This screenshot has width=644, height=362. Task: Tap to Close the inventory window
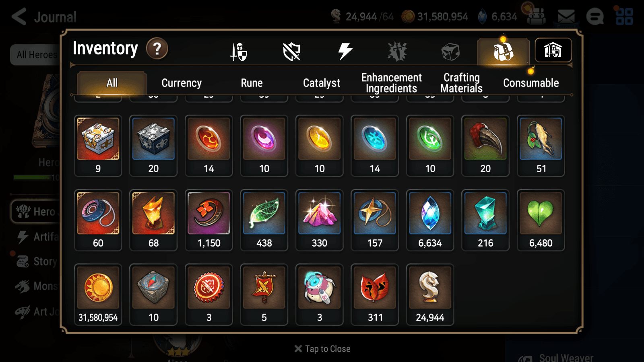[322, 348]
